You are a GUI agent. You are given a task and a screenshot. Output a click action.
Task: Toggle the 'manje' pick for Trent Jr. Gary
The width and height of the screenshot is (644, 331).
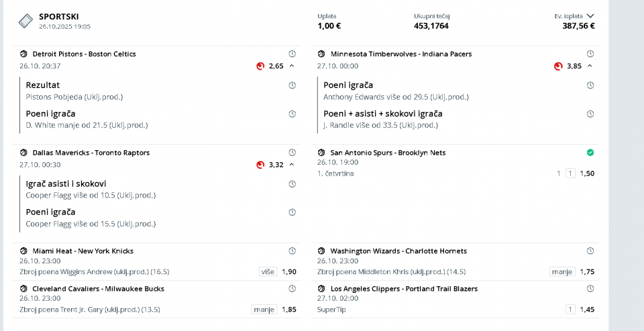[x=264, y=309]
